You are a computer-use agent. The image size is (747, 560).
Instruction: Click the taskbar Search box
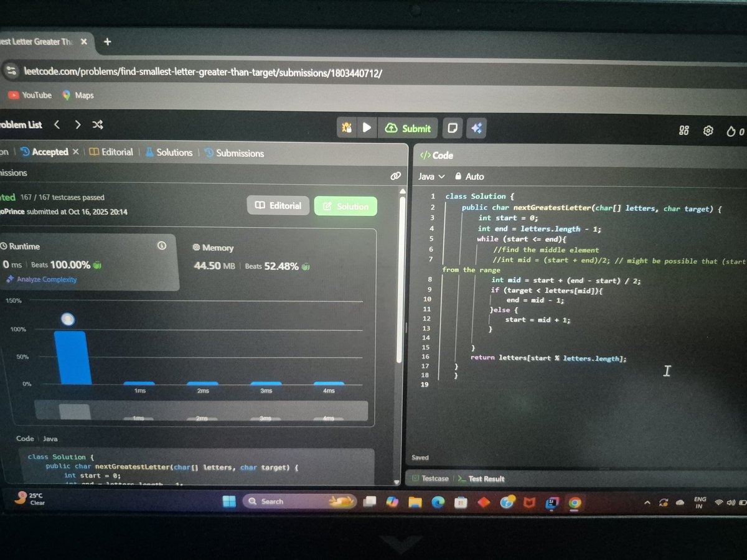click(299, 502)
